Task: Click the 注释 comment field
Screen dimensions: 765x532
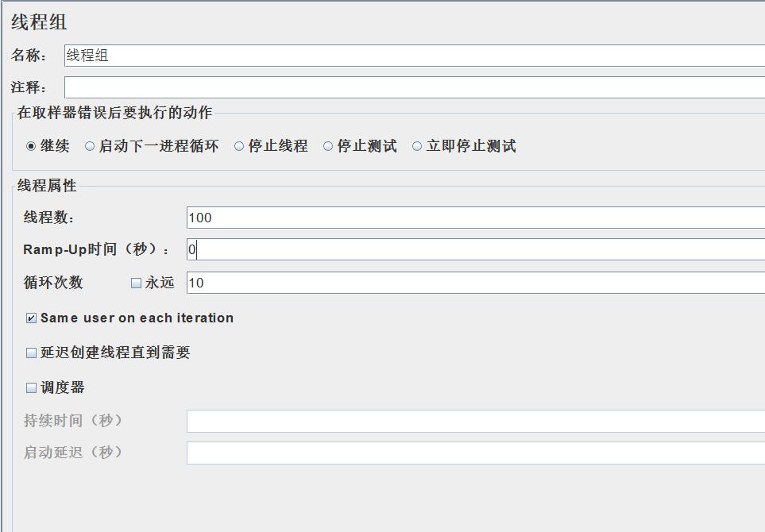Action: pos(415,88)
